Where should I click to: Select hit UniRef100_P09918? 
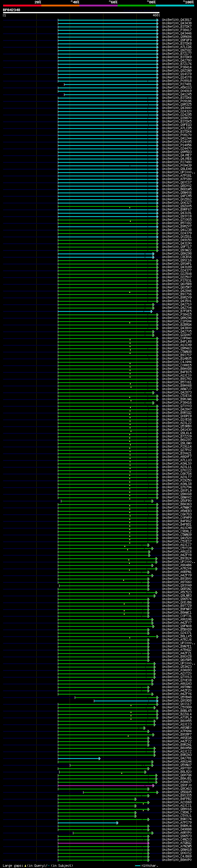click(176, 81)
